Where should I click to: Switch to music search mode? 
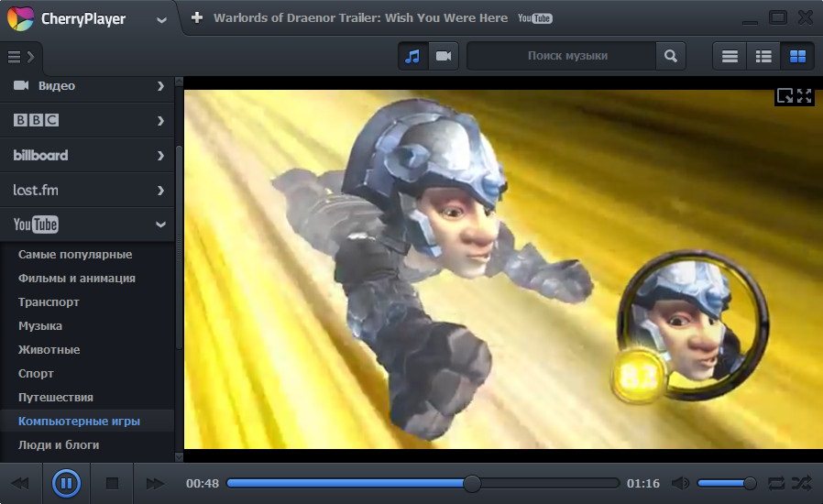point(413,56)
